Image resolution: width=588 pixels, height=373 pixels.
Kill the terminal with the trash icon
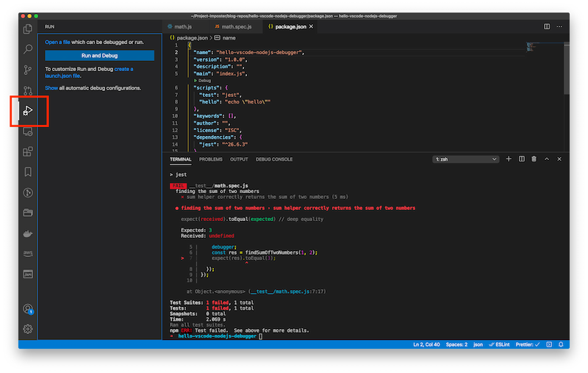click(x=534, y=159)
